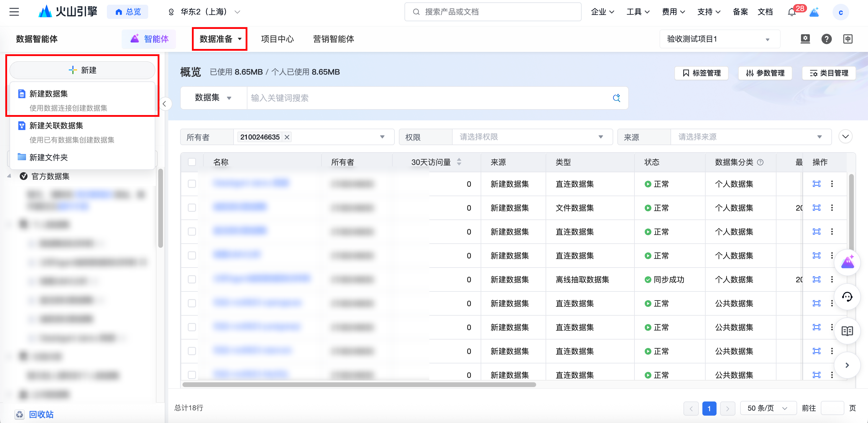Viewport: 868px width, 423px height.
Task: Open the customer service headset icon
Action: [847, 297]
